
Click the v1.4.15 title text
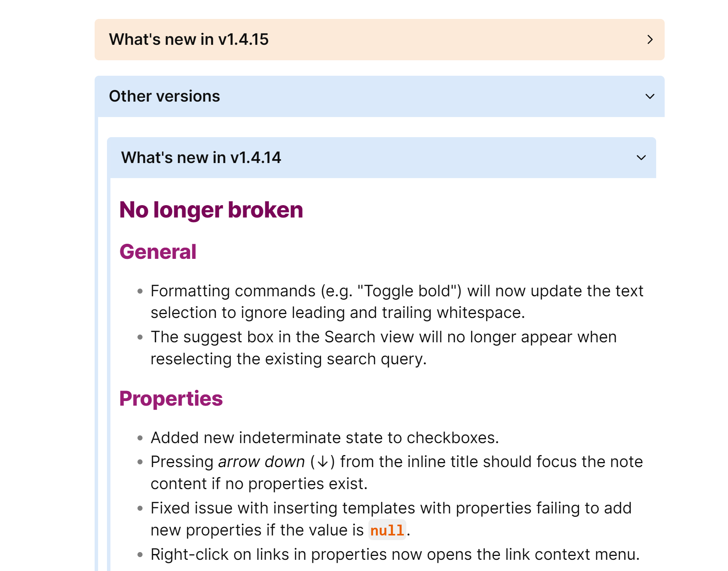click(x=188, y=39)
